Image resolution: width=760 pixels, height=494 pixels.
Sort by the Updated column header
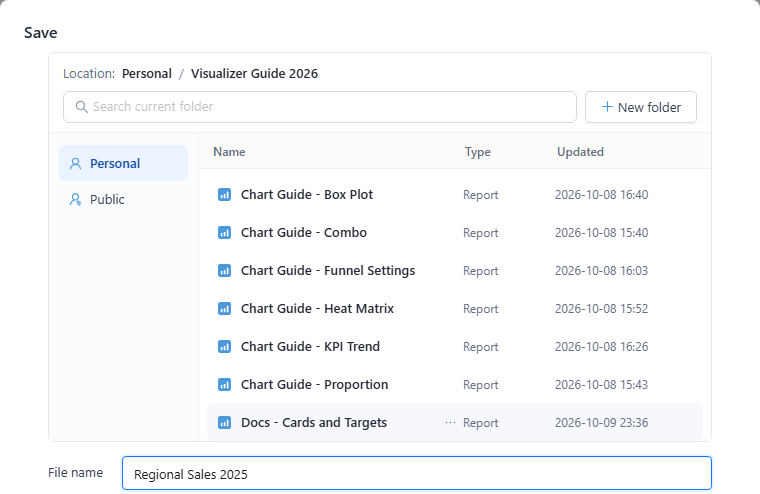(580, 152)
